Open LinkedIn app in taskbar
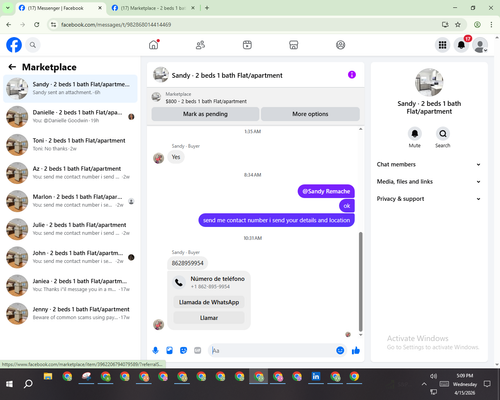Image resolution: width=500 pixels, height=400 pixels. (x=316, y=377)
